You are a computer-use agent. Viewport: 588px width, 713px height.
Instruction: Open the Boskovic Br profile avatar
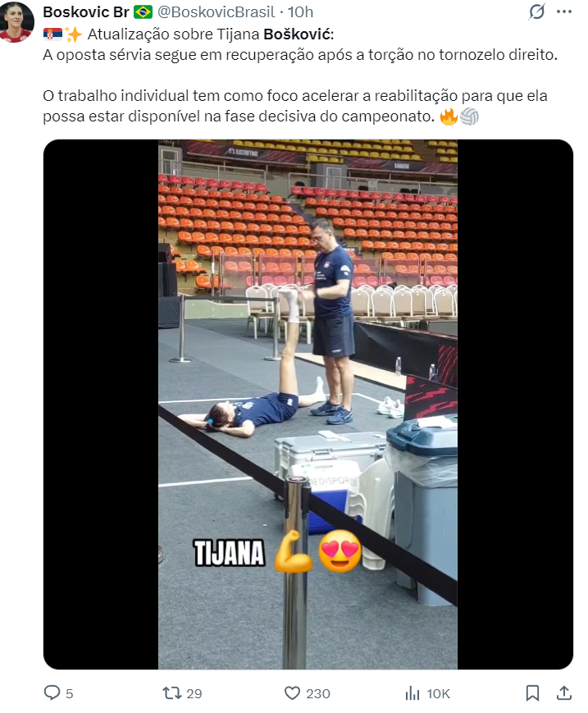[16, 22]
